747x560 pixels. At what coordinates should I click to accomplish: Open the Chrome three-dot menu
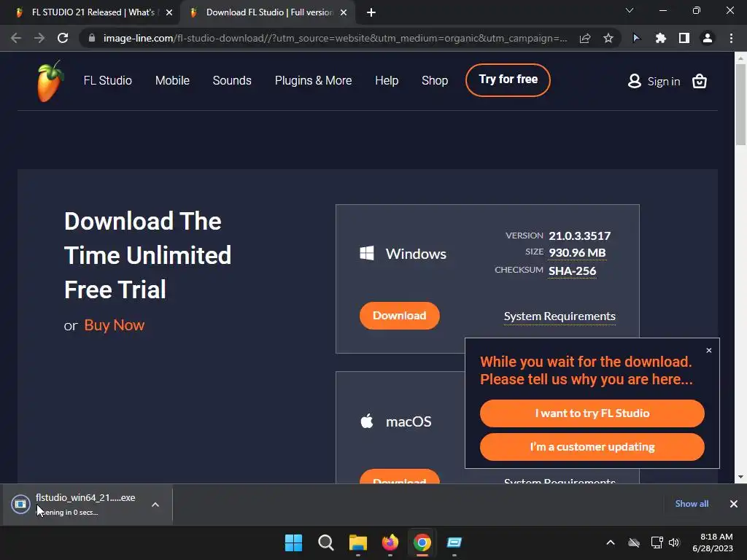coord(731,38)
